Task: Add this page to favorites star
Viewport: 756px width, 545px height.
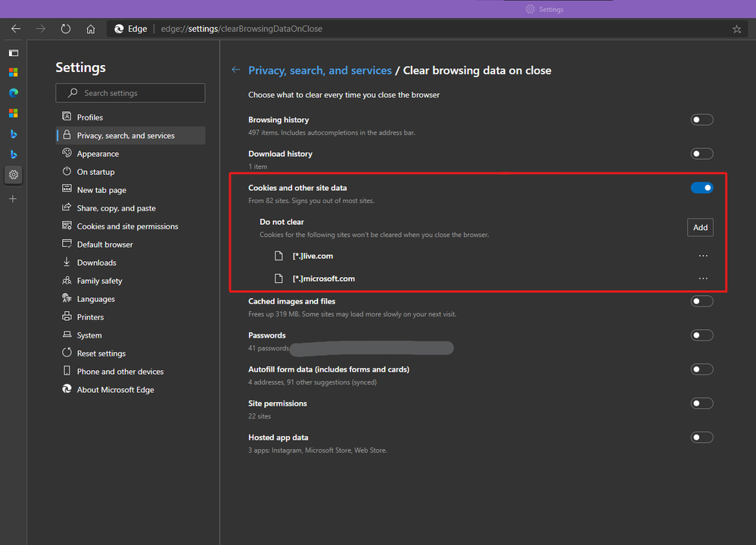Action: click(x=736, y=29)
